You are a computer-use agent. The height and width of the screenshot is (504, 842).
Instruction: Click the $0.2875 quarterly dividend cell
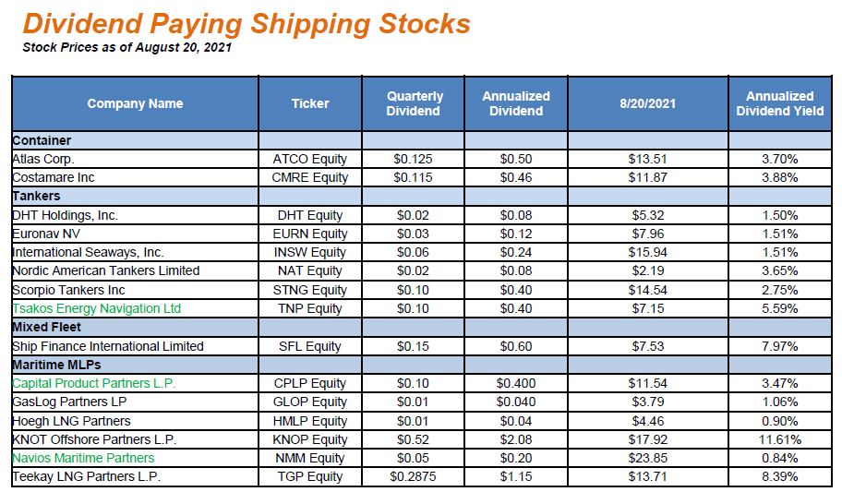tap(415, 476)
